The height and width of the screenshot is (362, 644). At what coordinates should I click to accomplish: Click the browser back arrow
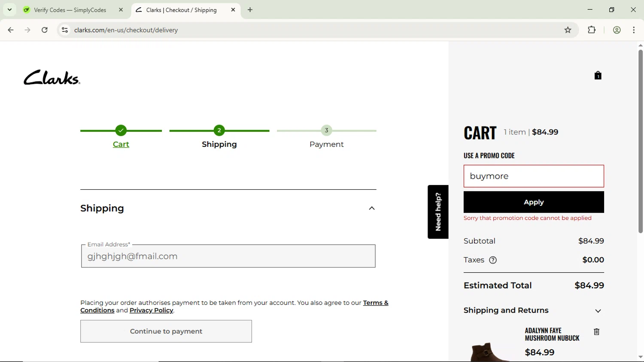pos(11,30)
